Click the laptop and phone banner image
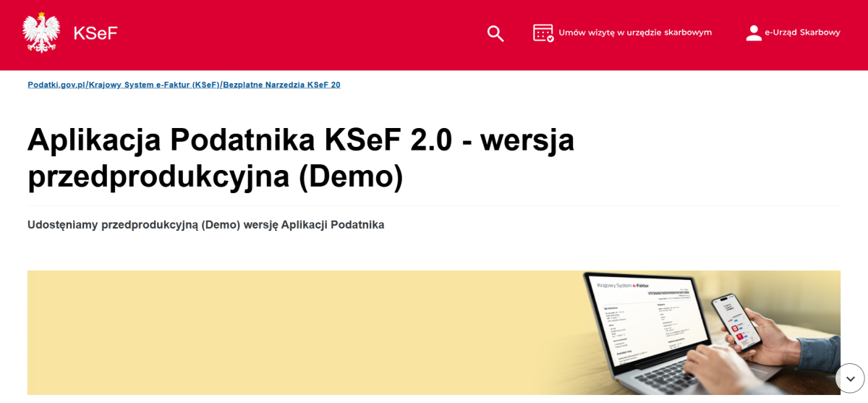868x403 pixels. point(434,333)
